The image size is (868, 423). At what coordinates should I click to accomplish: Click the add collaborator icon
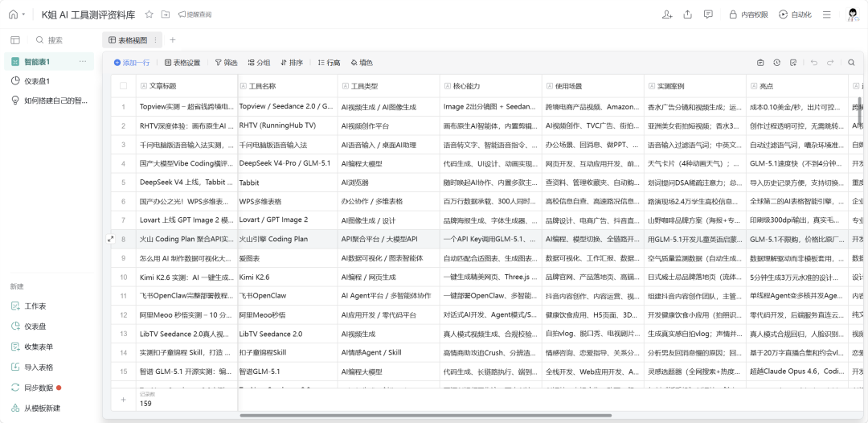pyautogui.click(x=667, y=14)
